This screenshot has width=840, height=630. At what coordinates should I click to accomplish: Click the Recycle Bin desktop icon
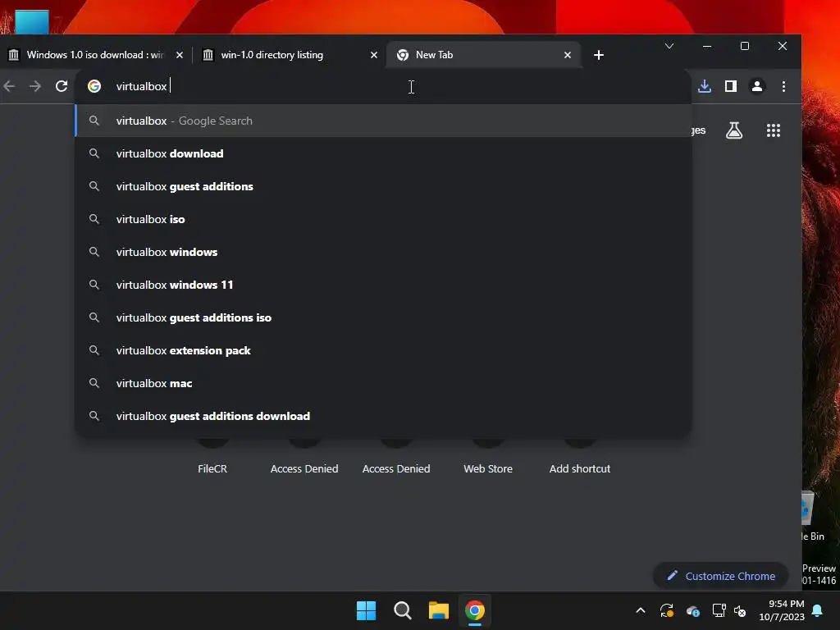813,517
